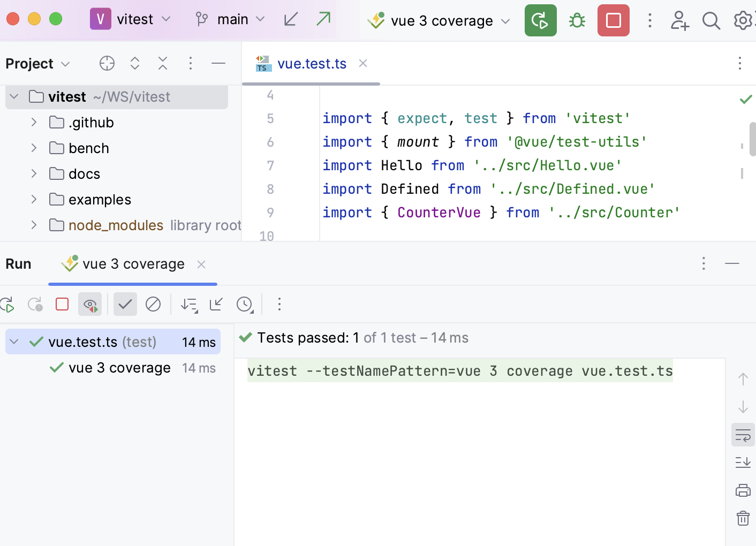
Task: Open test history clock icon
Action: coord(244,305)
